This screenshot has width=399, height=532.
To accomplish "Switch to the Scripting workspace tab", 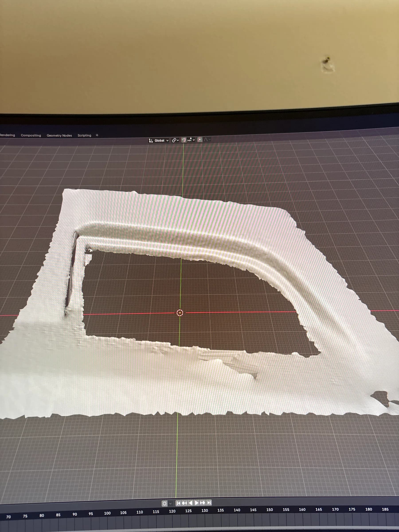I will tap(84, 135).
